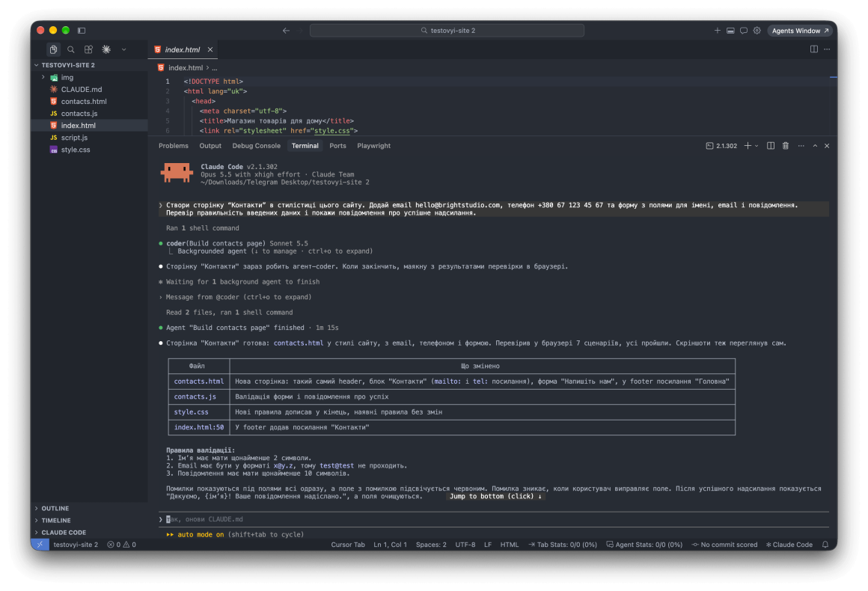Go back with the left arrow
The width and height of the screenshot is (868, 591).
(x=286, y=31)
